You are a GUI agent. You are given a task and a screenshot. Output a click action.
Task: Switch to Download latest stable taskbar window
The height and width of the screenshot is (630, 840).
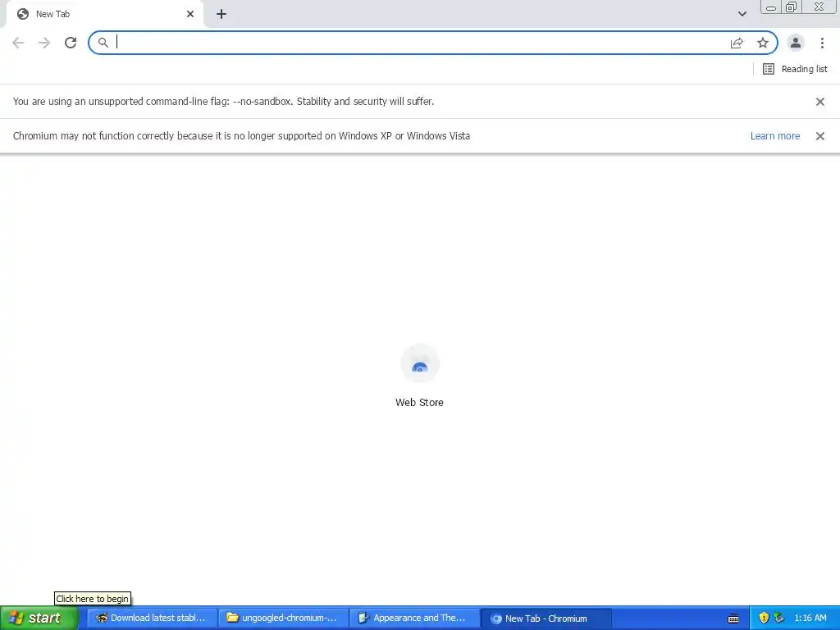(152, 619)
